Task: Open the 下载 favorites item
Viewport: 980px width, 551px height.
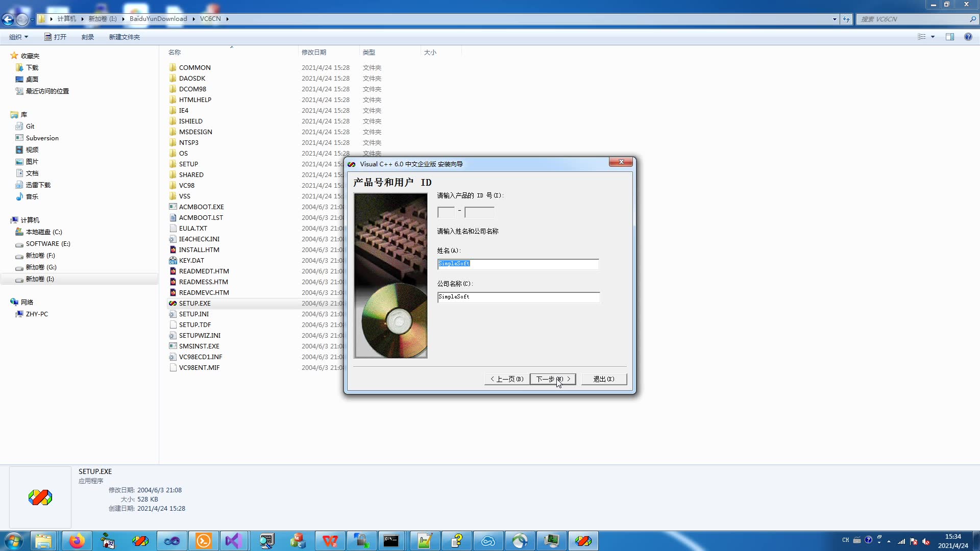Action: tap(32, 67)
